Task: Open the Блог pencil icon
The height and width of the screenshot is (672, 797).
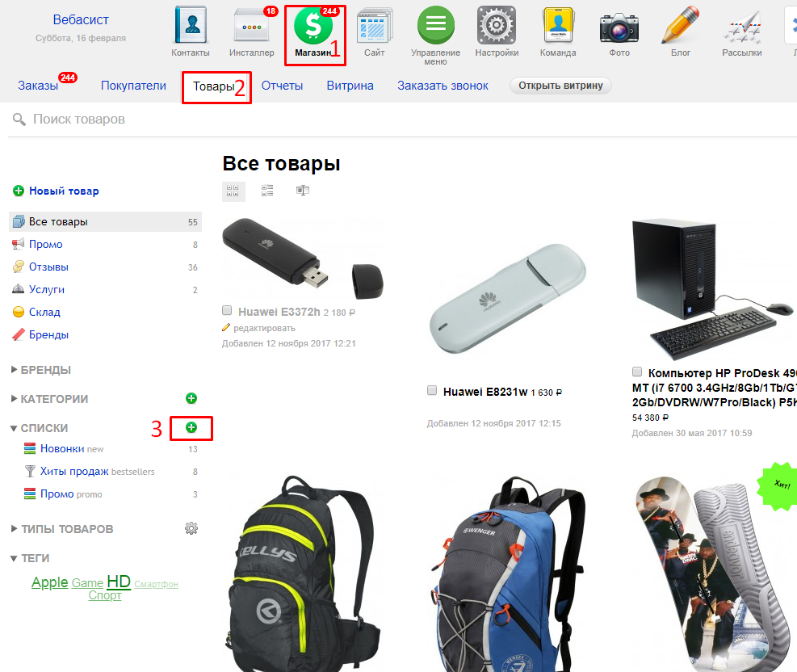Action: [x=680, y=27]
